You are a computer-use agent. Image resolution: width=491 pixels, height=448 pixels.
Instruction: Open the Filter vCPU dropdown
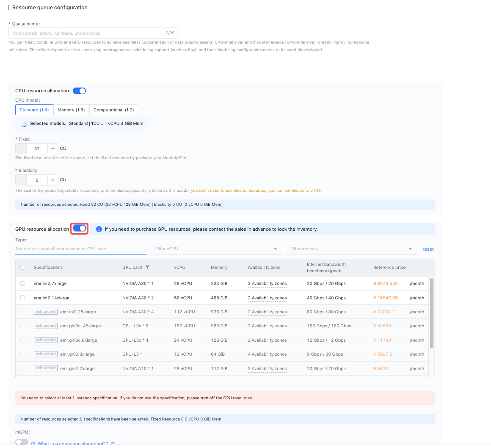(216, 249)
